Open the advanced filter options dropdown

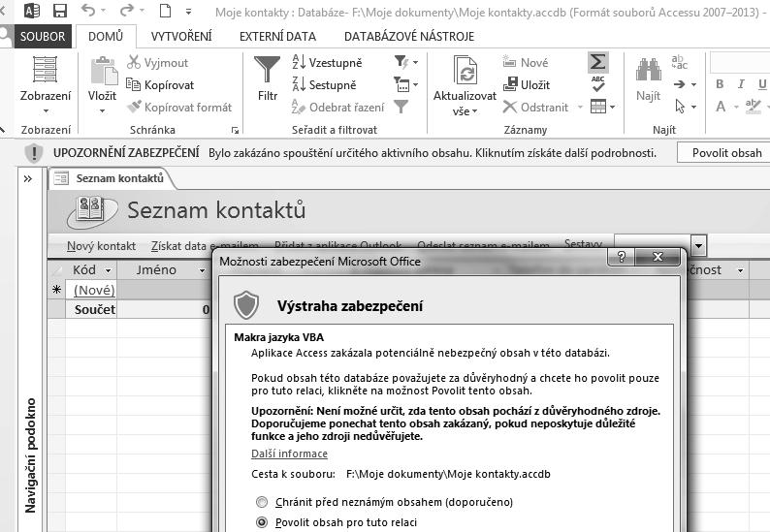click(x=406, y=84)
